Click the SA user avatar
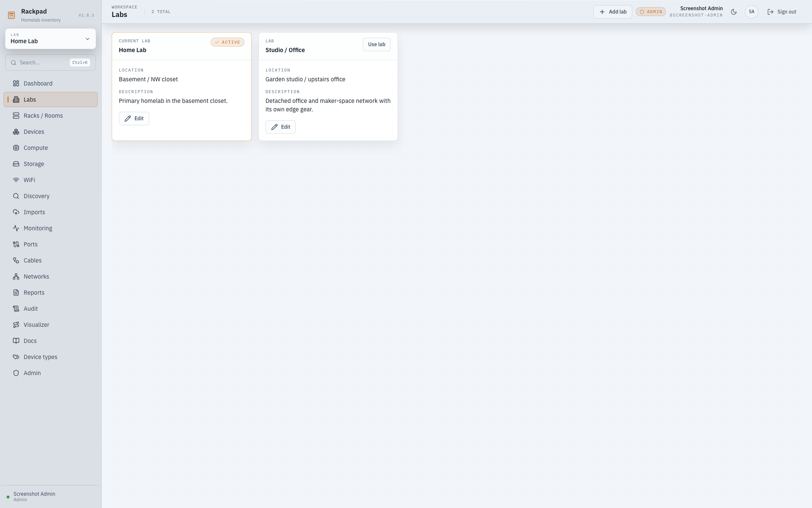 (752, 12)
